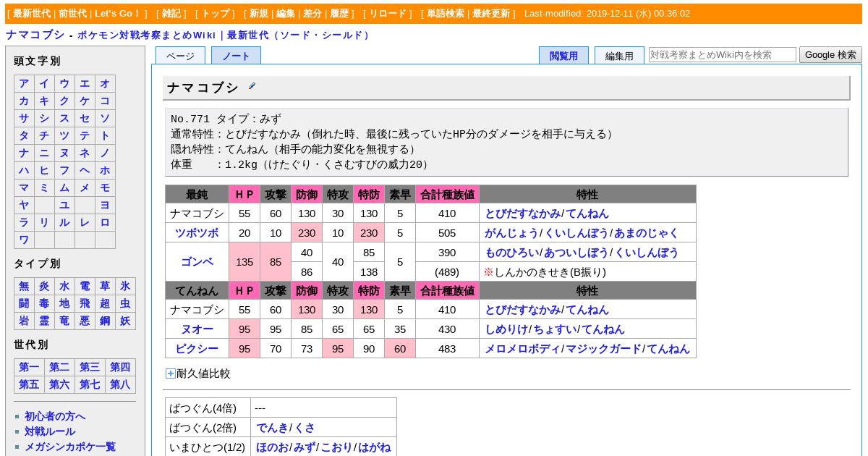Open the ゴンベ link in the table
The width and height of the screenshot is (868, 456).
pyautogui.click(x=197, y=261)
